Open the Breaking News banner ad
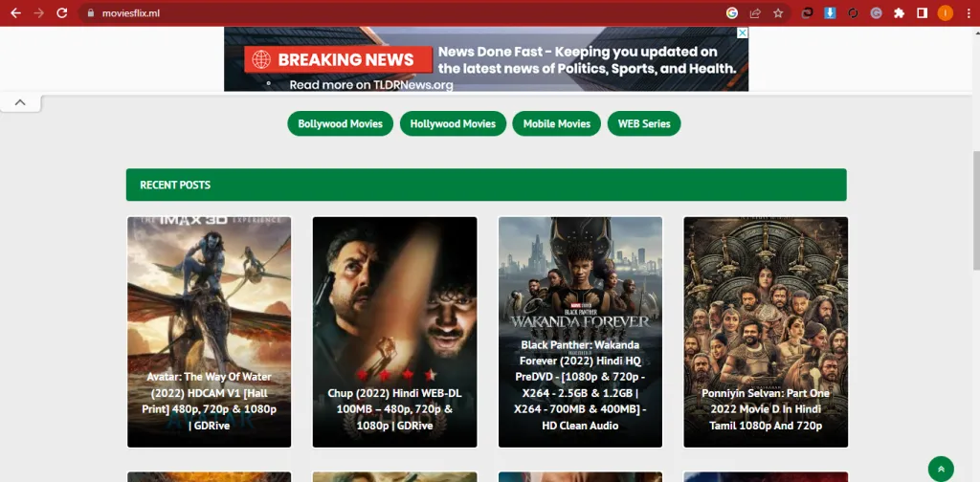Viewport: 980px width, 482px height. click(x=485, y=59)
